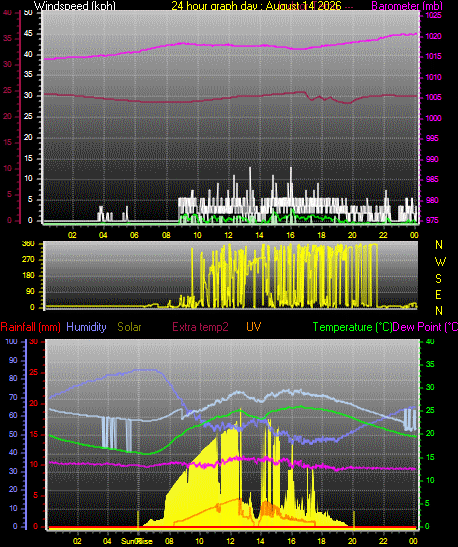Select the 'Humidity' legend label
Image resolution: width=458 pixels, height=547 pixels.
(86, 327)
